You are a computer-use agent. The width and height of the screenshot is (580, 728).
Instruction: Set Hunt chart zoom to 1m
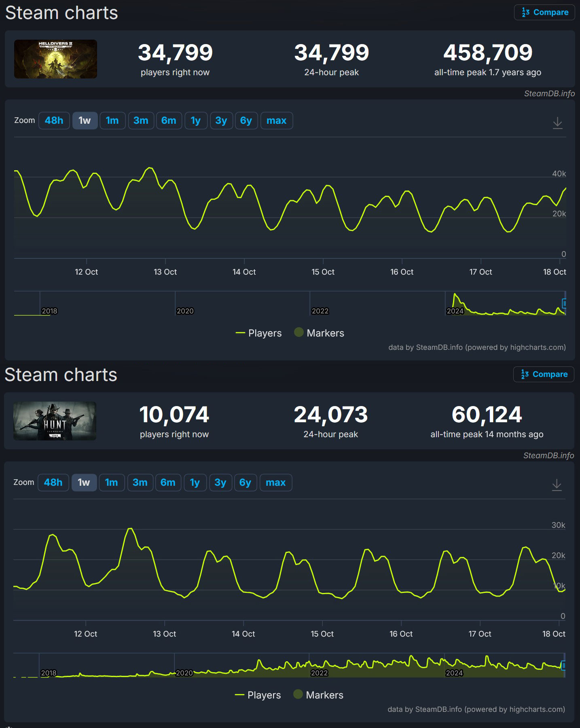point(111,483)
